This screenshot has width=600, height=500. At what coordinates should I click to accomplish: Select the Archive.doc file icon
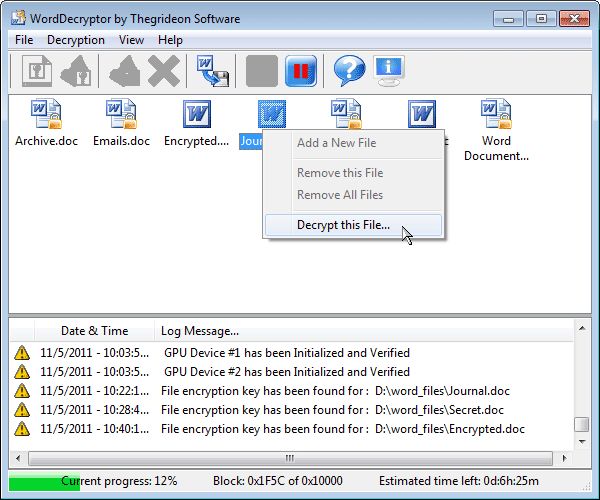46,114
